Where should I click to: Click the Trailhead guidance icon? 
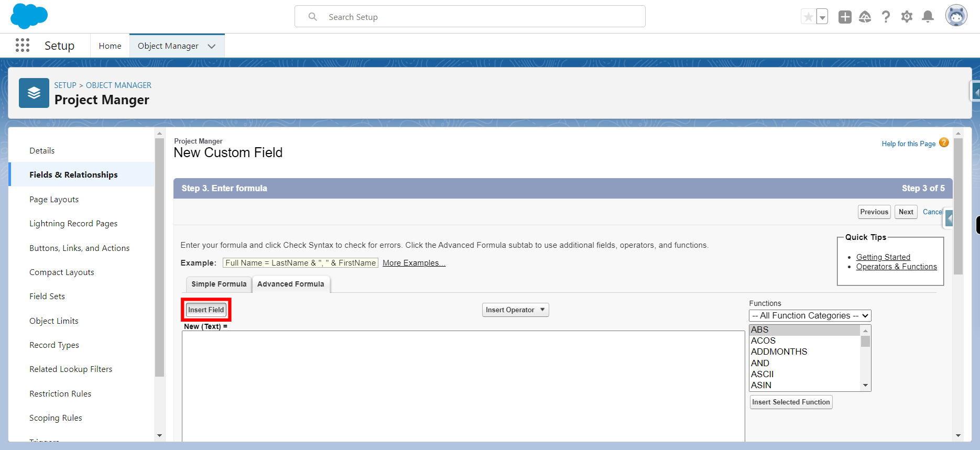pyautogui.click(x=865, y=17)
